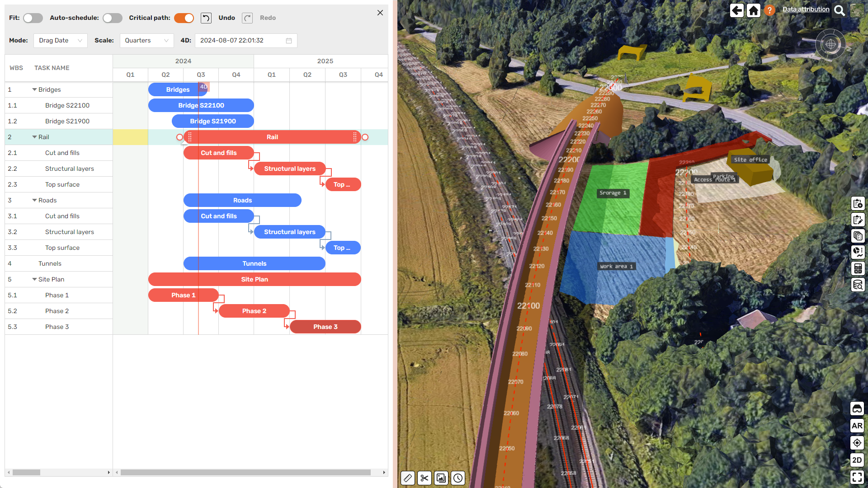
Task: Click the 4D marker on the timeline
Action: [x=204, y=87]
